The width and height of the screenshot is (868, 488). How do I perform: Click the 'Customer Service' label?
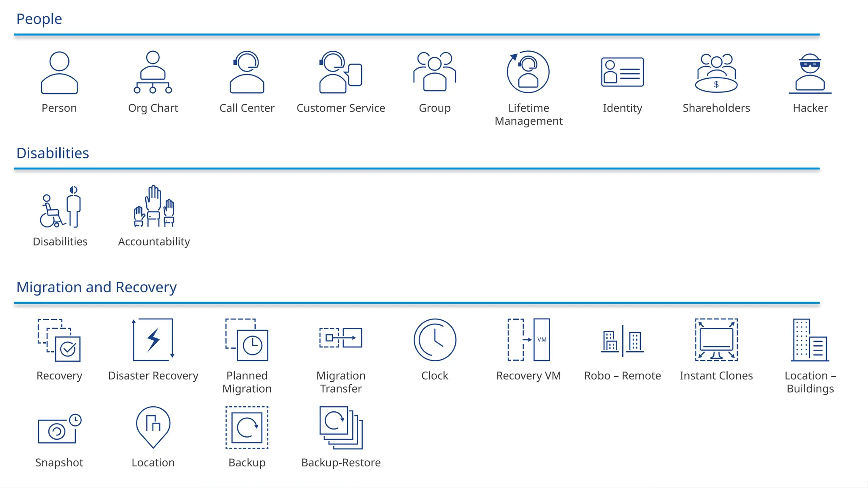coord(341,108)
